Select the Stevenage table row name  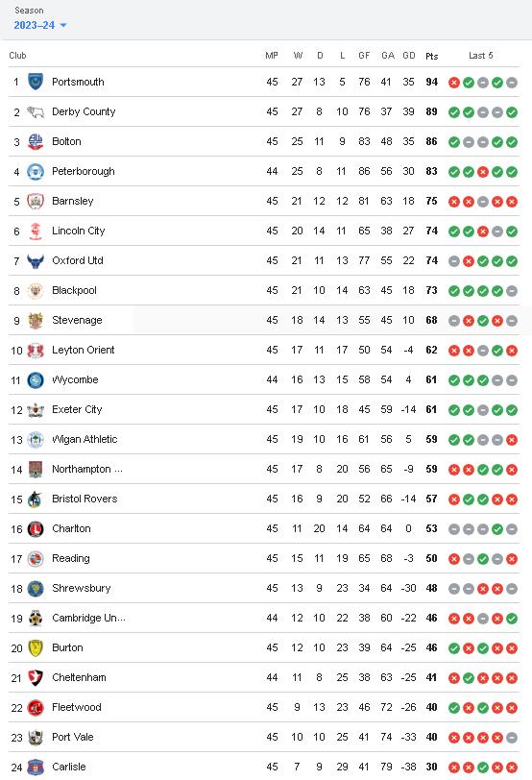tap(77, 320)
